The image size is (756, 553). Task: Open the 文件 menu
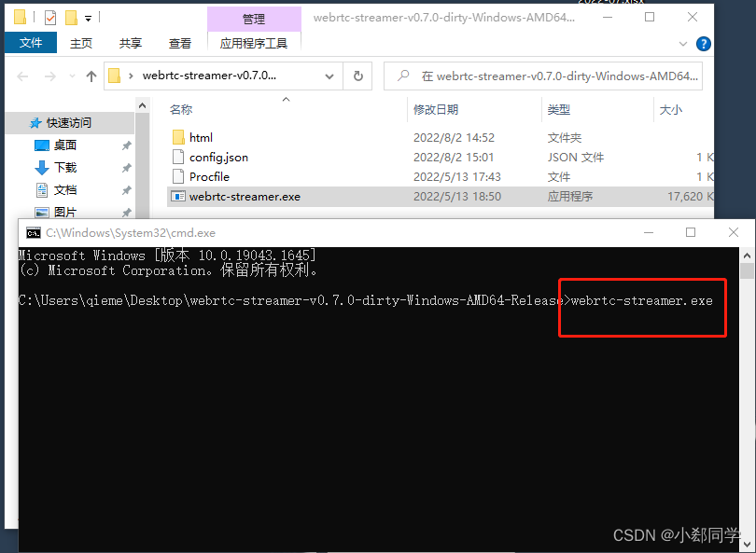pos(30,43)
